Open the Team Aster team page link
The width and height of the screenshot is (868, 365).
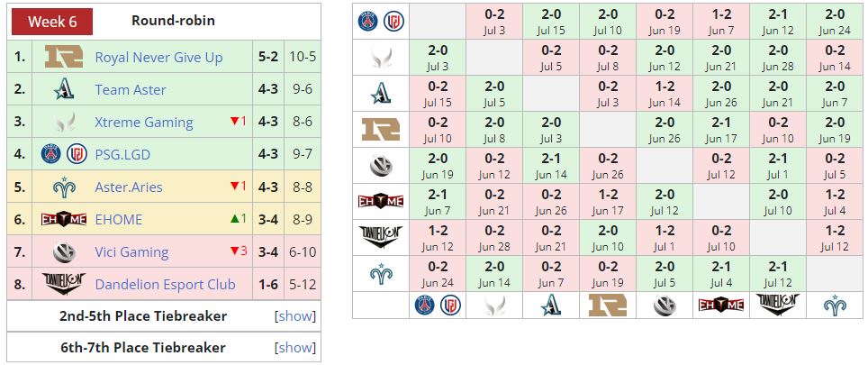[131, 90]
